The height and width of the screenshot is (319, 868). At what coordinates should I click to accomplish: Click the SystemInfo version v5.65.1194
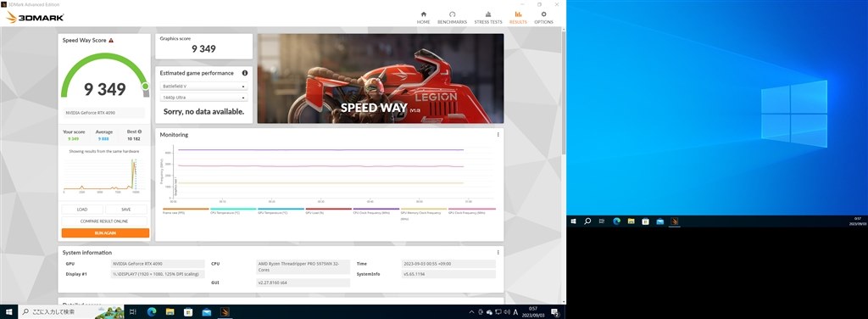pos(449,274)
